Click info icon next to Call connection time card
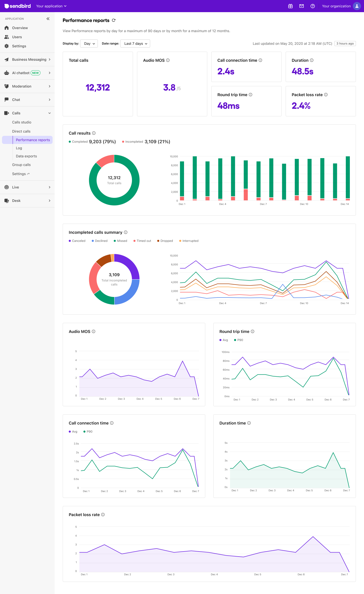364x594 pixels. pos(260,60)
